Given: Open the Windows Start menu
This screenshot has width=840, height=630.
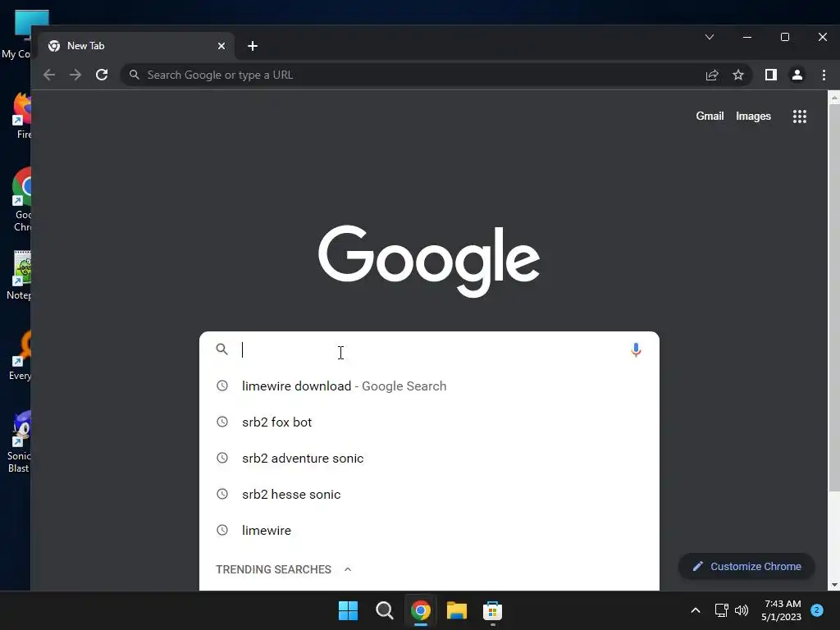Looking at the screenshot, I should (348, 610).
